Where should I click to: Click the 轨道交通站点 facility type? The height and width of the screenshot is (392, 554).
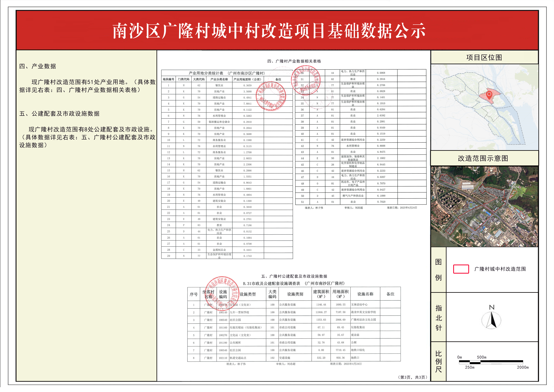[x=238, y=358]
